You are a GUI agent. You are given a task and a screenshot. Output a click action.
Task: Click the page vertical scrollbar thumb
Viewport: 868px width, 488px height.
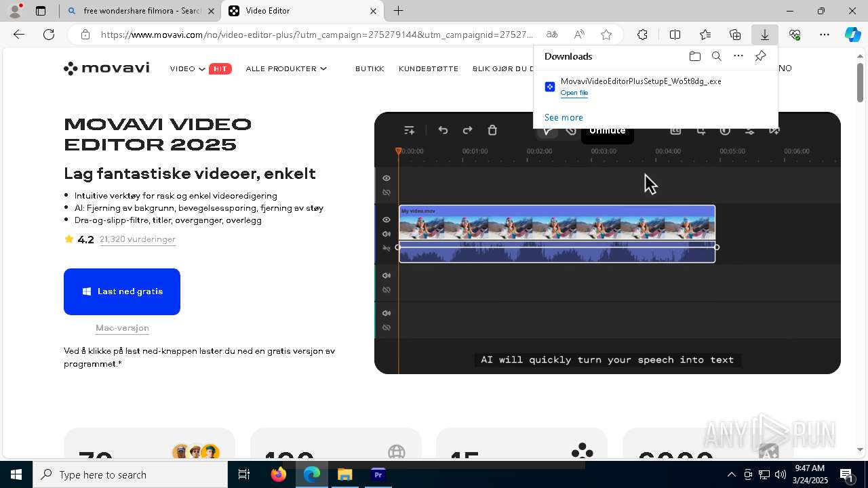pyautogui.click(x=860, y=83)
